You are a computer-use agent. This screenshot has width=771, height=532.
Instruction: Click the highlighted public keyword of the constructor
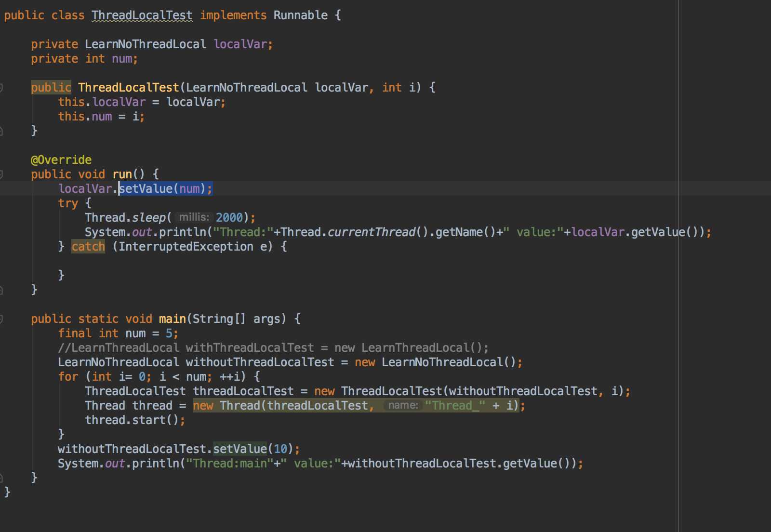pyautogui.click(x=51, y=88)
